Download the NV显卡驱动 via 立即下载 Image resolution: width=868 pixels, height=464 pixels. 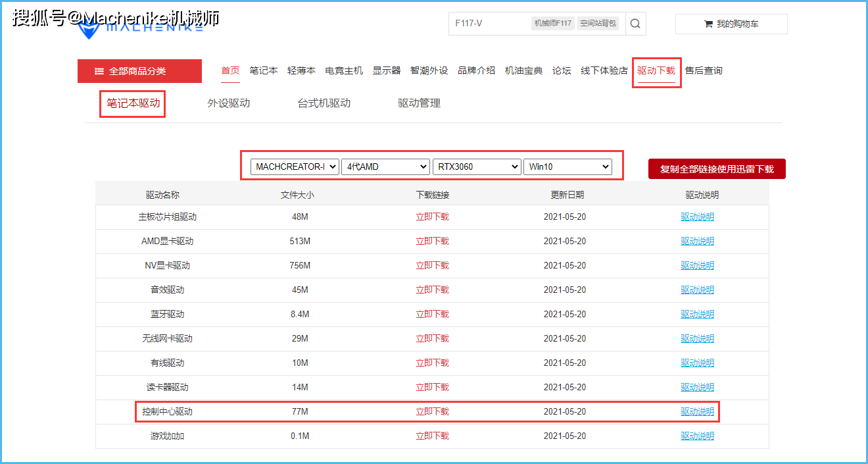[432, 265]
